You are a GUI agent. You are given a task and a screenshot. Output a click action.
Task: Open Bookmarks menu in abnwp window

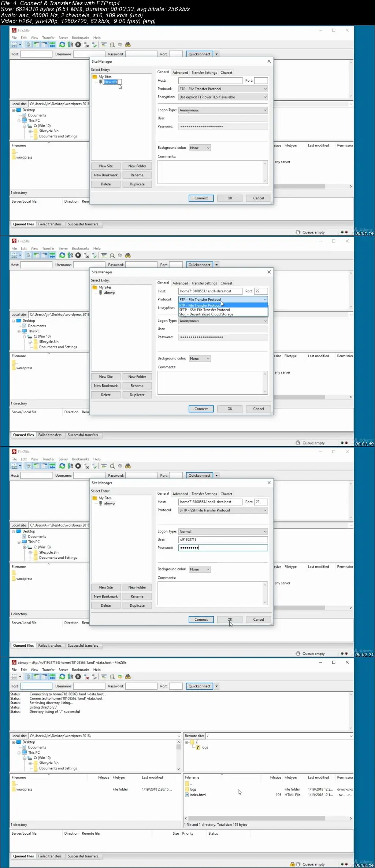coord(81,670)
